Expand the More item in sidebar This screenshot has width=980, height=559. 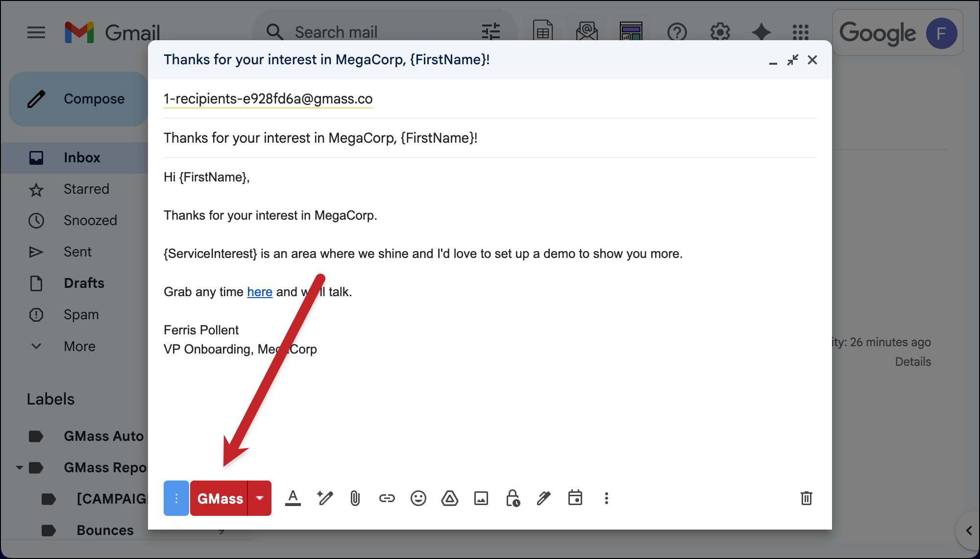click(79, 346)
